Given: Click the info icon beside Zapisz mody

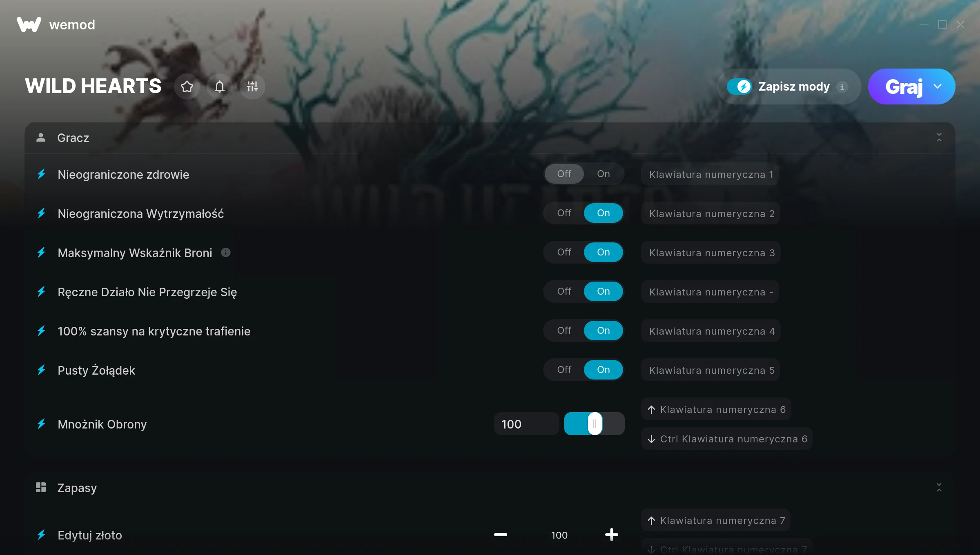Looking at the screenshot, I should tap(842, 87).
